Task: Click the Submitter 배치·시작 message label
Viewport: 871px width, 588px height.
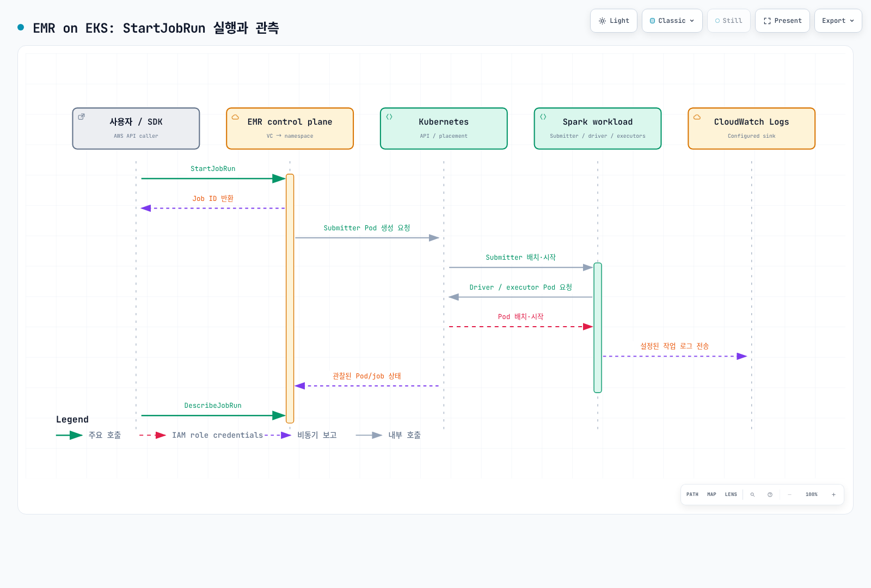Action: (521, 258)
